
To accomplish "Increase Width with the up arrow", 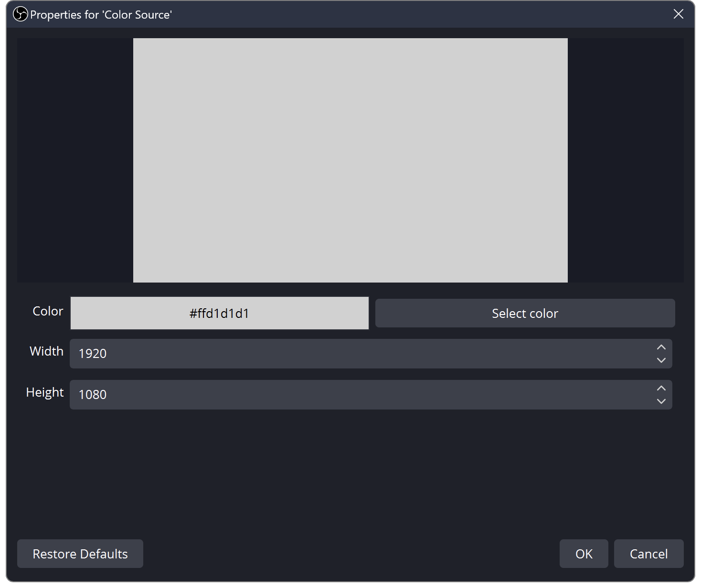I will point(661,347).
